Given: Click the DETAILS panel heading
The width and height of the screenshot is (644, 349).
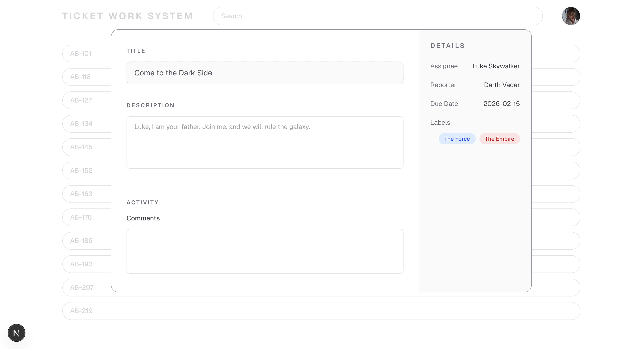Looking at the screenshot, I should tap(447, 45).
